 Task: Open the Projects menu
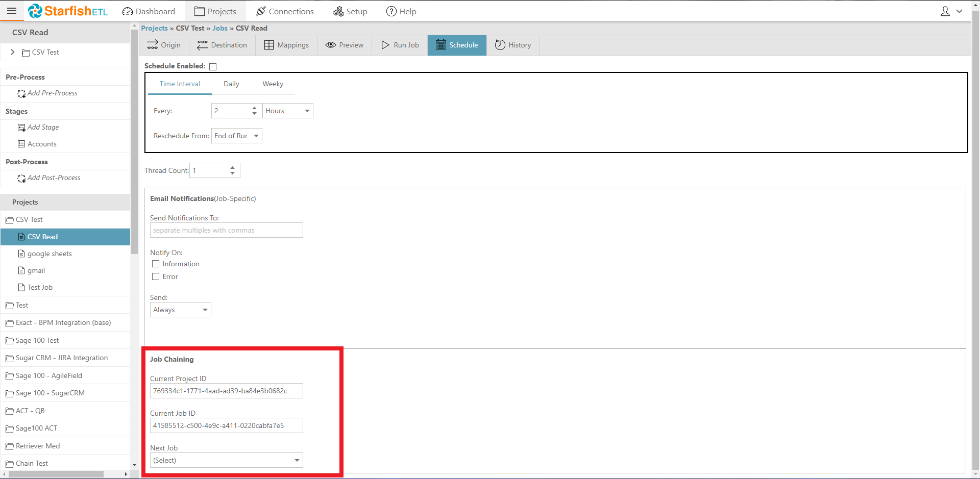(215, 11)
